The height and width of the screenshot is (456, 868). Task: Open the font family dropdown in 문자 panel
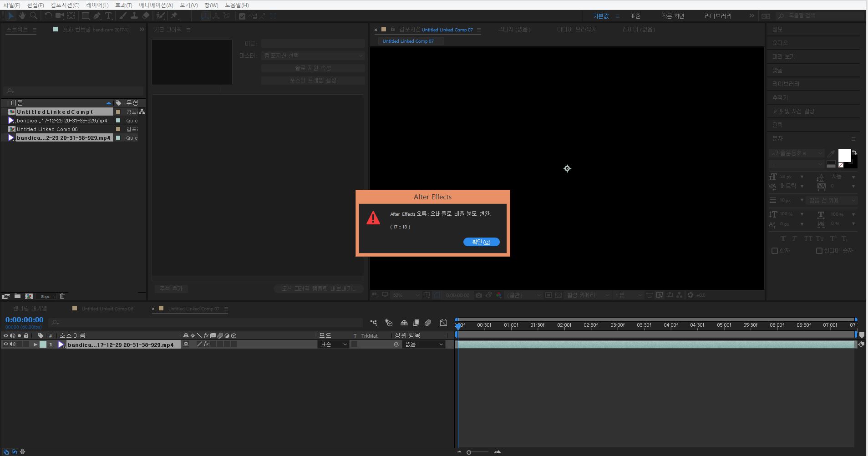click(x=797, y=153)
